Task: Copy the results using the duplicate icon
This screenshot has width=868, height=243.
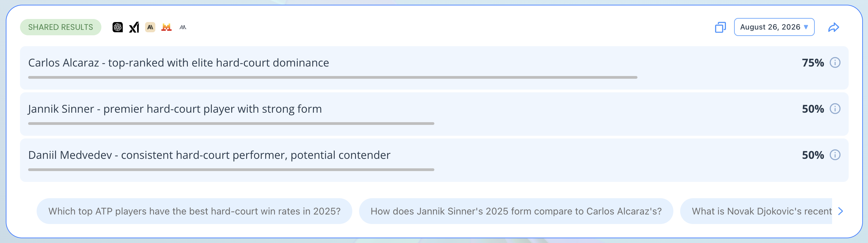Action: click(721, 27)
